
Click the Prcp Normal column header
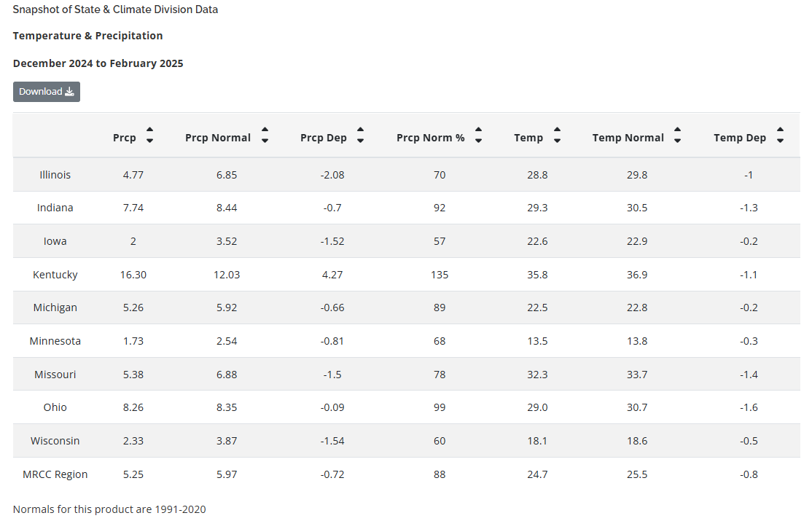[218, 138]
